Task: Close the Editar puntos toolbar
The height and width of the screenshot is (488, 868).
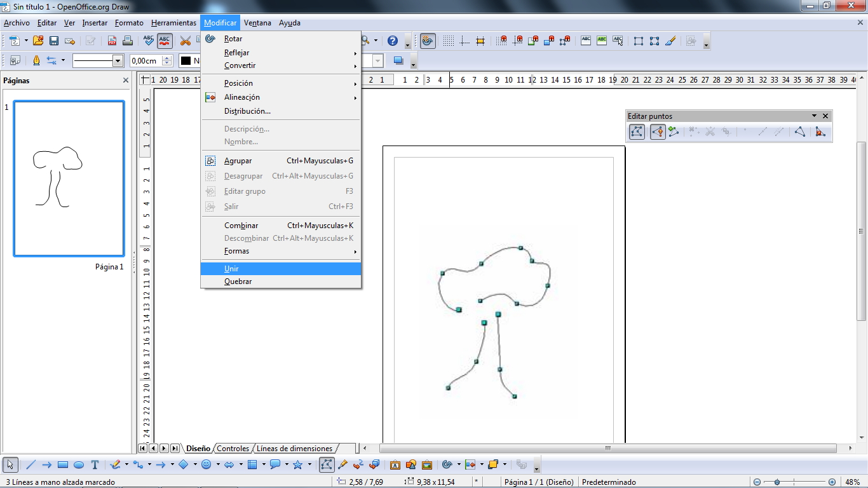Action: (x=825, y=116)
